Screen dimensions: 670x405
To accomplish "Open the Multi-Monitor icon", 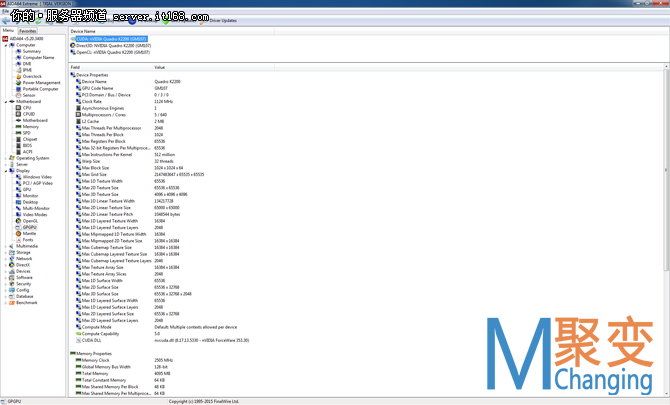I will coord(18,208).
